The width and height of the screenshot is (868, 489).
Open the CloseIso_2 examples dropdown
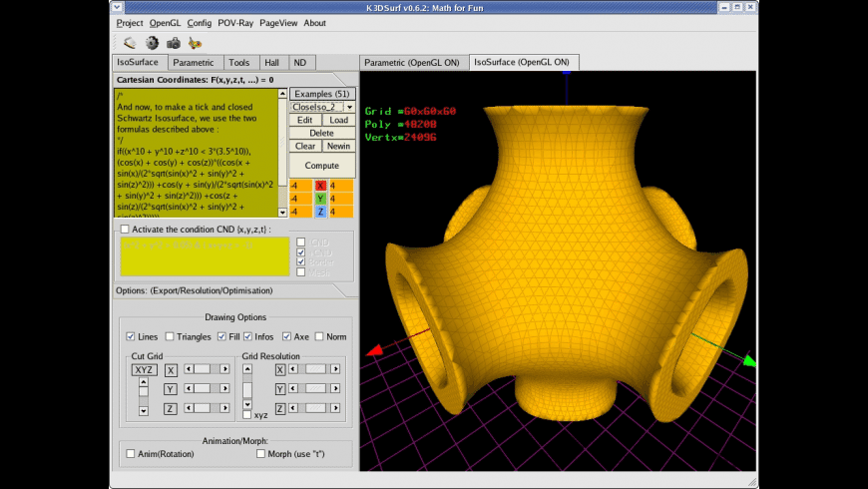(349, 106)
